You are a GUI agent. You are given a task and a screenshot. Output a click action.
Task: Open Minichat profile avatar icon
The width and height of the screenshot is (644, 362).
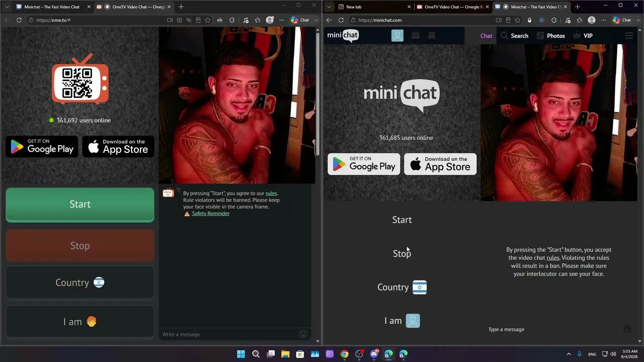pos(397,36)
